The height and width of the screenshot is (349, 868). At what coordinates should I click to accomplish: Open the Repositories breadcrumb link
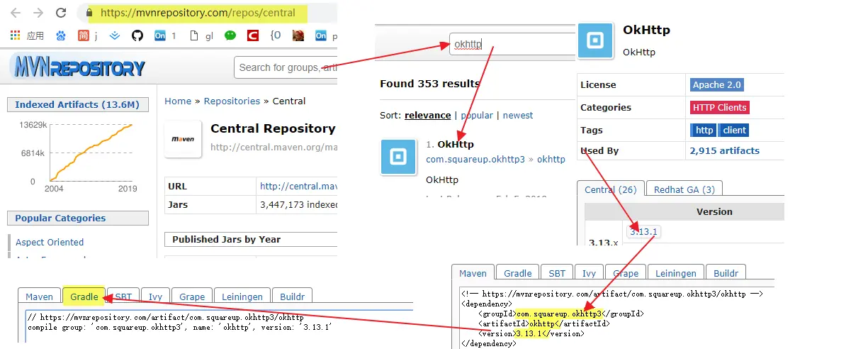click(x=232, y=101)
